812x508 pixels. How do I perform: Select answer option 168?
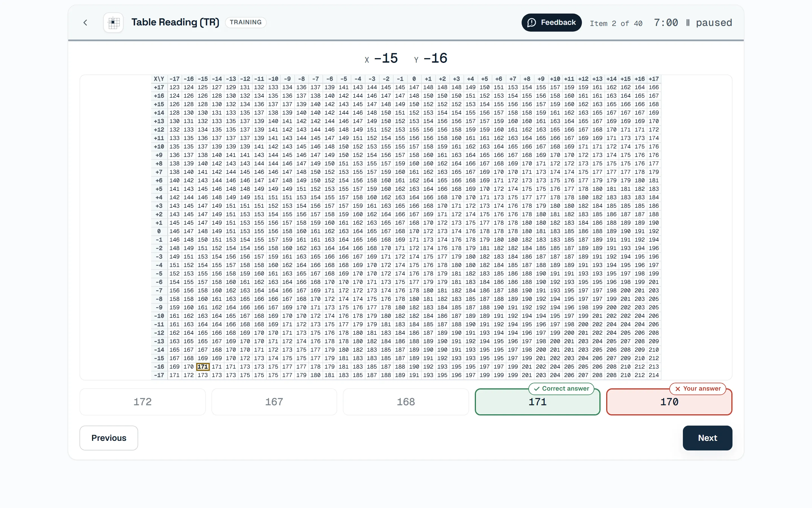point(406,402)
